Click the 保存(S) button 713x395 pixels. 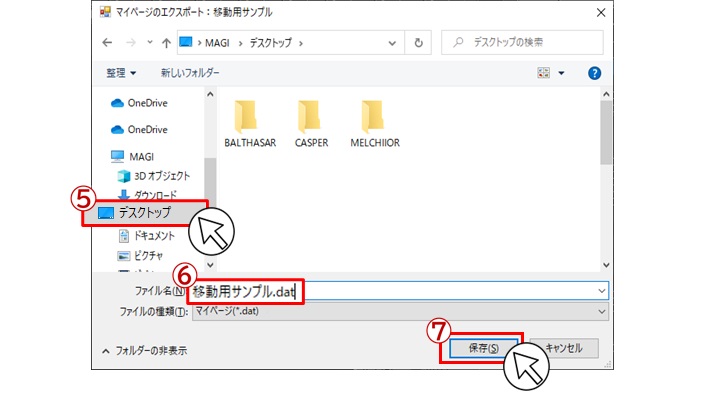pyautogui.click(x=484, y=348)
